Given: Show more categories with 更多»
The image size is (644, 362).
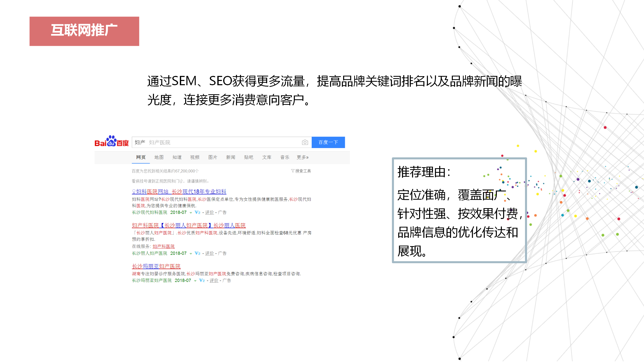Looking at the screenshot, I should click(303, 157).
